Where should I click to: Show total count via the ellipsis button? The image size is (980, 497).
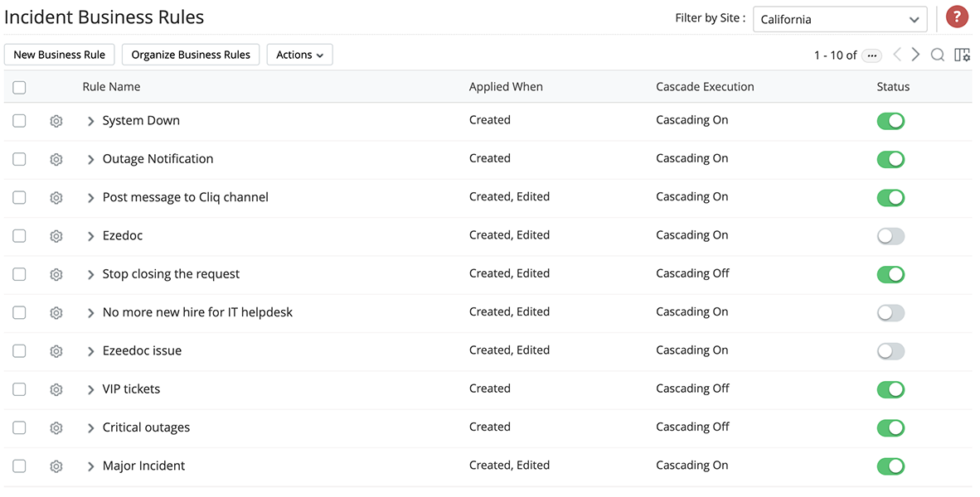(x=871, y=55)
